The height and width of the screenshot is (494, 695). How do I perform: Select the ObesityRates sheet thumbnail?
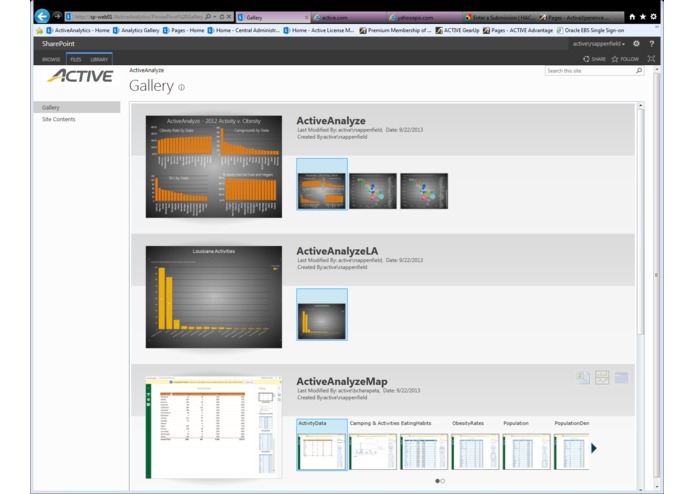coord(475,451)
